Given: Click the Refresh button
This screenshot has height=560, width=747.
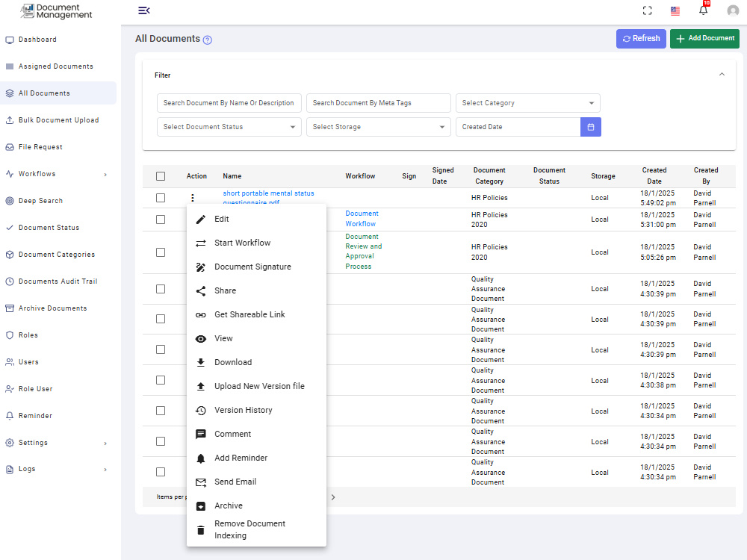Looking at the screenshot, I should 641,39.
